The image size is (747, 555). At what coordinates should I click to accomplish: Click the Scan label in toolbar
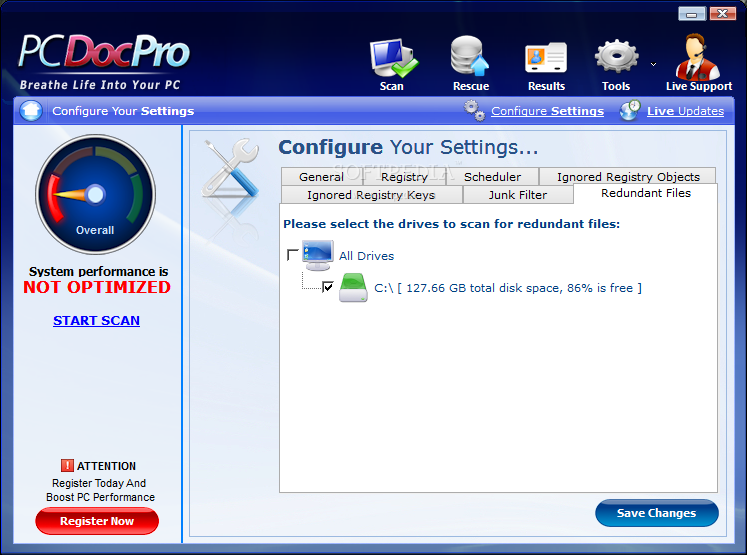coord(392,86)
